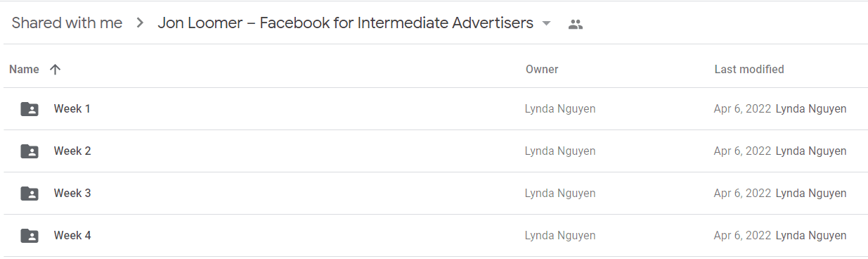Screen dimensions: 868x259
Task: Click the Week 3 shared folder icon
Action: [30, 194]
